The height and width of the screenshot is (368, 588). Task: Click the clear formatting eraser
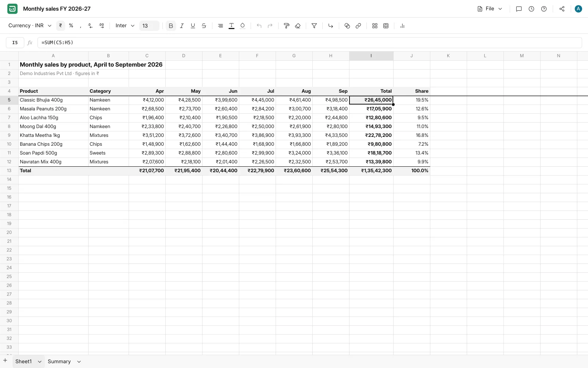(298, 26)
